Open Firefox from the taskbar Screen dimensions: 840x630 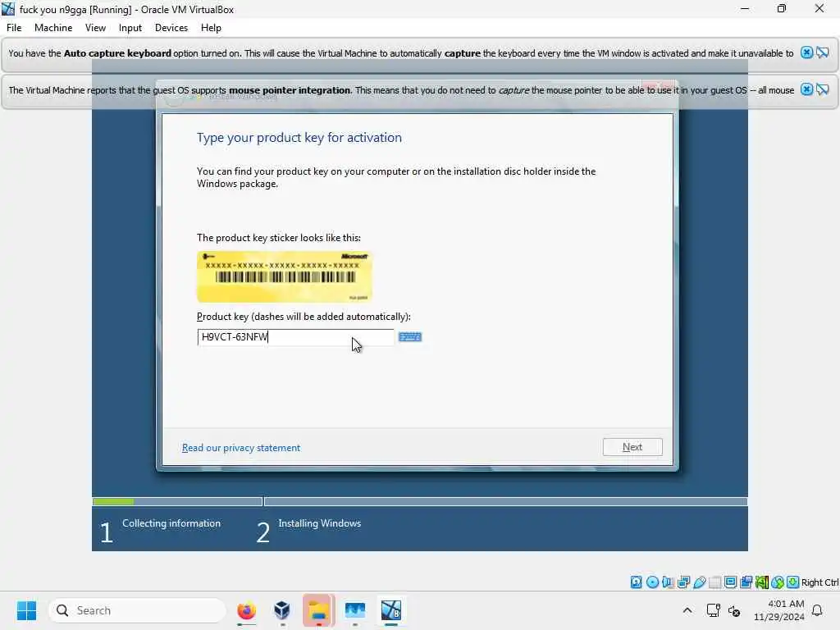coord(246,610)
